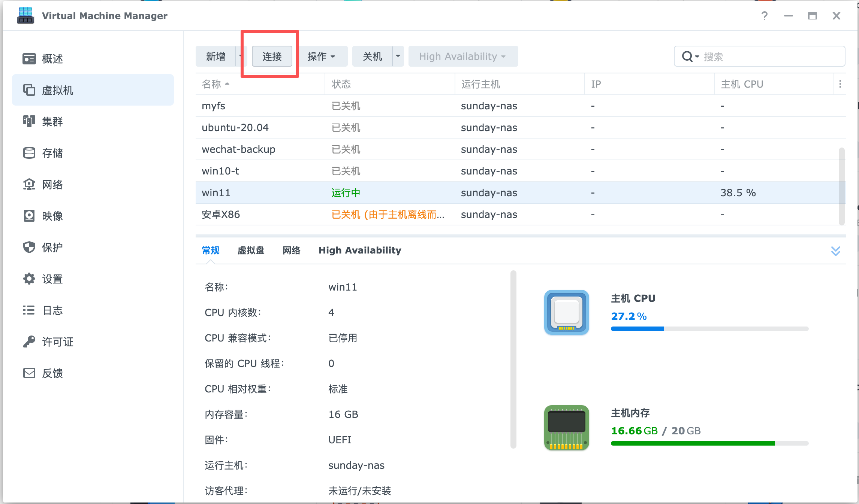Viewport: 859px width, 504px height.
Task: Click the help question mark icon
Action: 765,16
